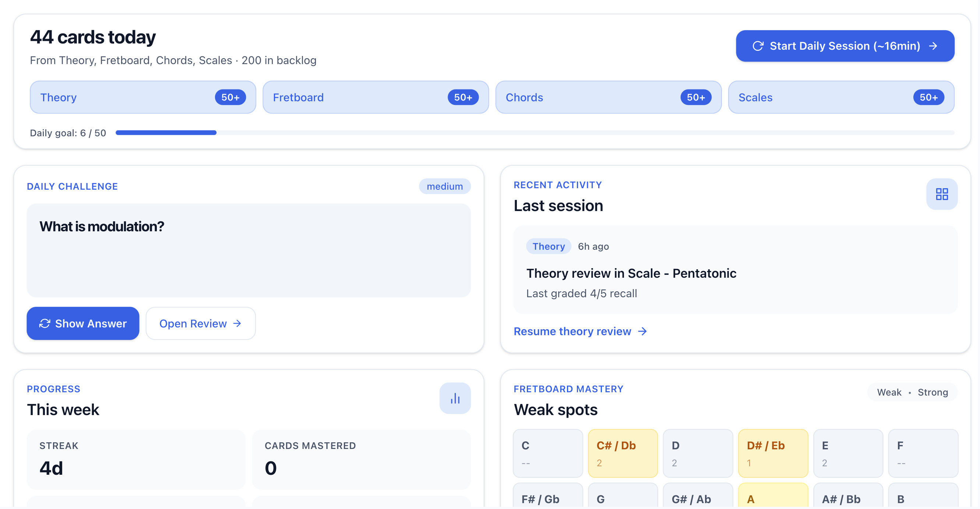Click the medium difficulty badge
Screen dimensions: 980x509
(x=445, y=186)
